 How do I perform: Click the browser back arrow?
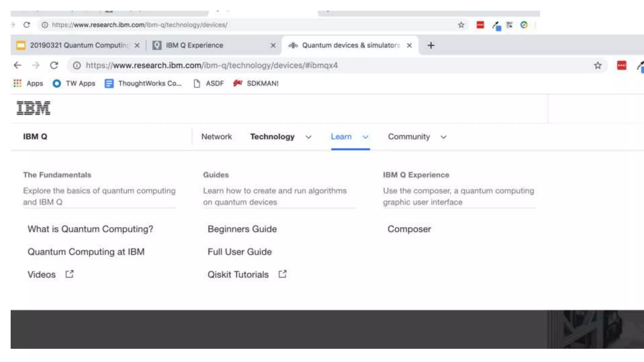tap(18, 65)
